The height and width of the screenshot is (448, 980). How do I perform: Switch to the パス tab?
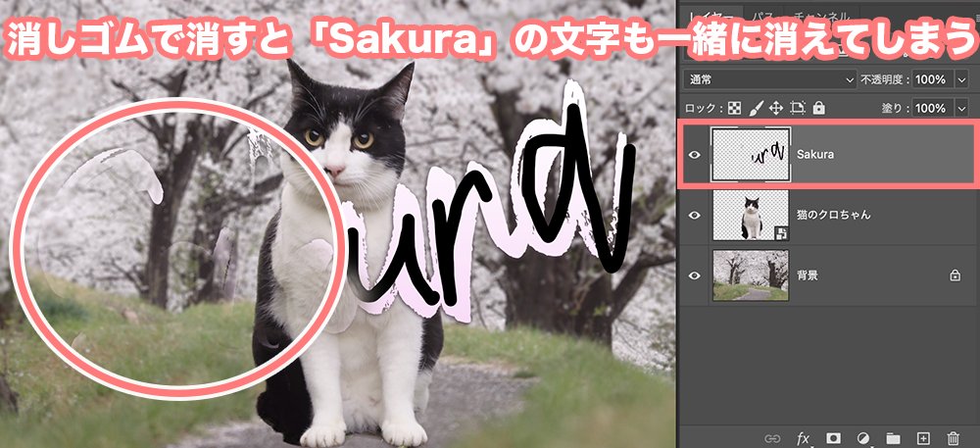click(x=762, y=17)
